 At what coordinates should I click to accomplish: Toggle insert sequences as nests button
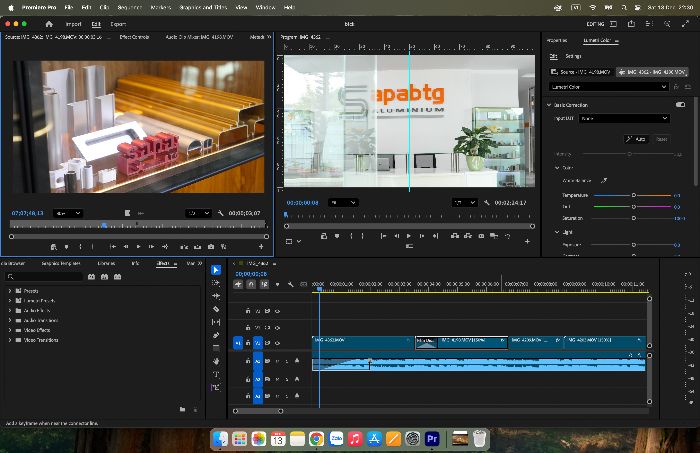[x=238, y=284]
